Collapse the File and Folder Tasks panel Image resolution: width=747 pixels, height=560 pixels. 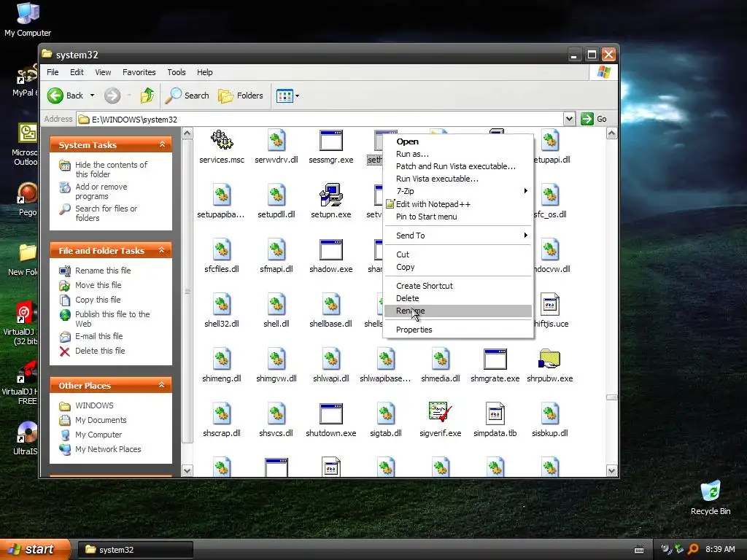click(162, 250)
